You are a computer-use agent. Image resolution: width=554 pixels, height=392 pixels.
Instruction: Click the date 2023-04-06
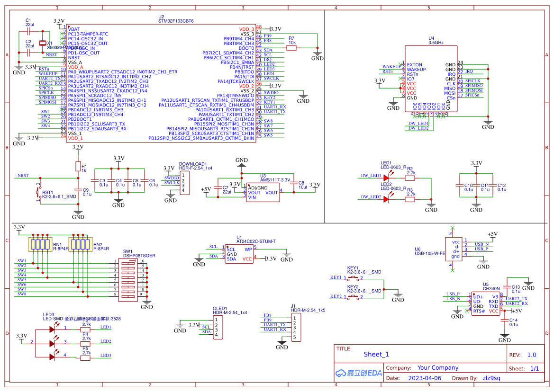point(425,378)
